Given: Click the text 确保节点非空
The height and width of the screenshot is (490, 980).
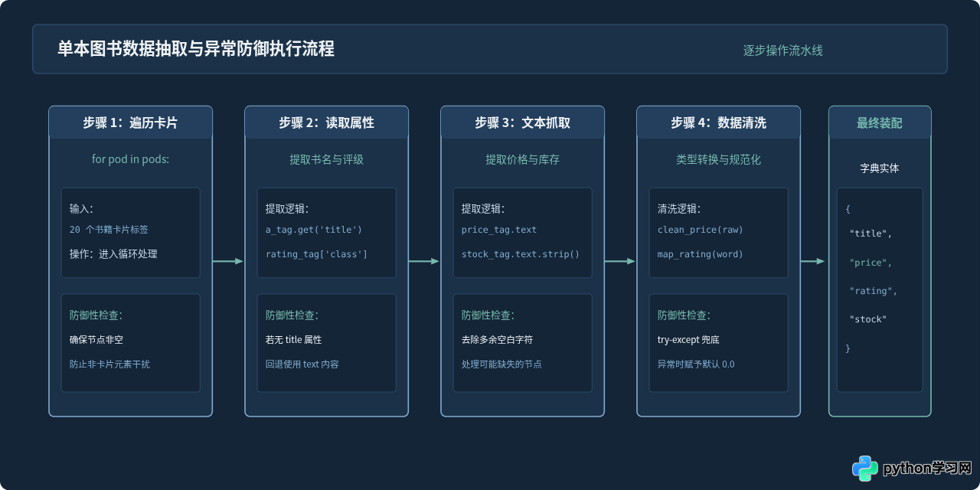Looking at the screenshot, I should click(96, 339).
